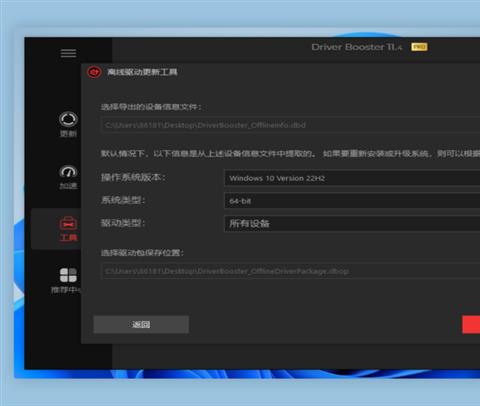Open the 所有设备 driver type dropdown

pos(352,223)
